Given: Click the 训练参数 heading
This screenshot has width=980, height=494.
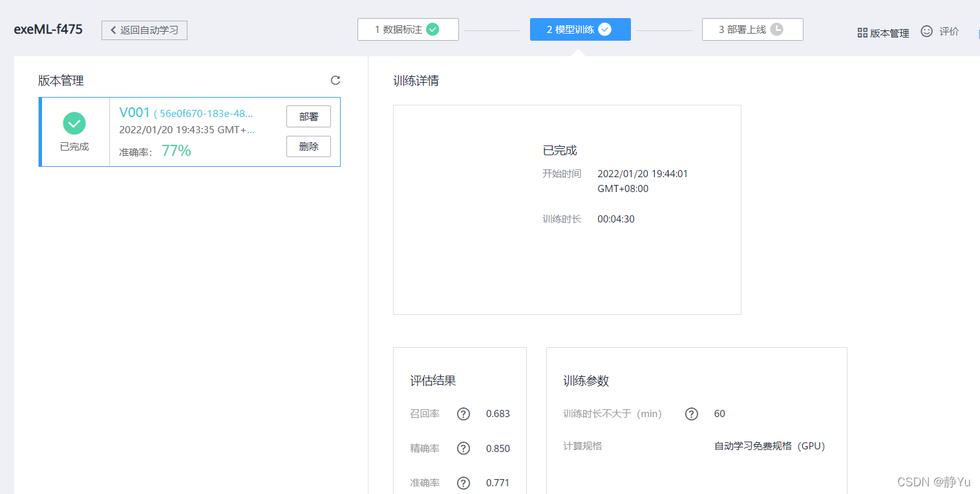Looking at the screenshot, I should (x=586, y=381).
